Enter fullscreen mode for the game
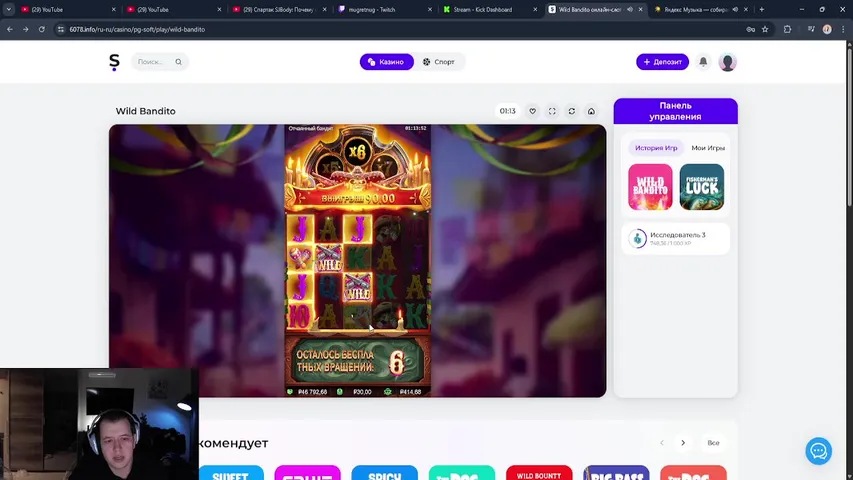853x480 pixels. (x=552, y=111)
